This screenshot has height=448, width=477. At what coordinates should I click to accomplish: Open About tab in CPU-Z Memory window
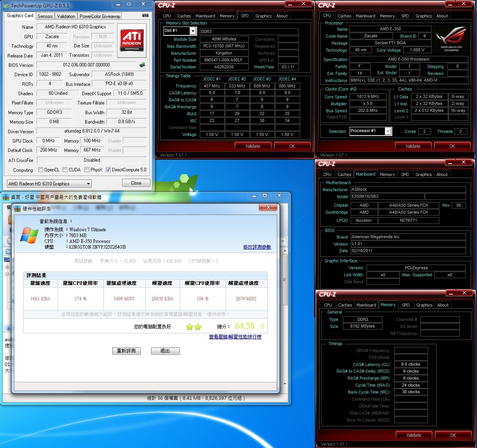[442, 305]
